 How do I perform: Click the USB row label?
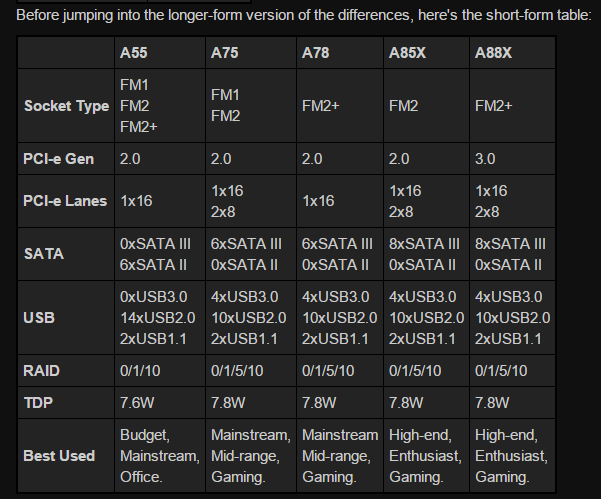point(66,318)
